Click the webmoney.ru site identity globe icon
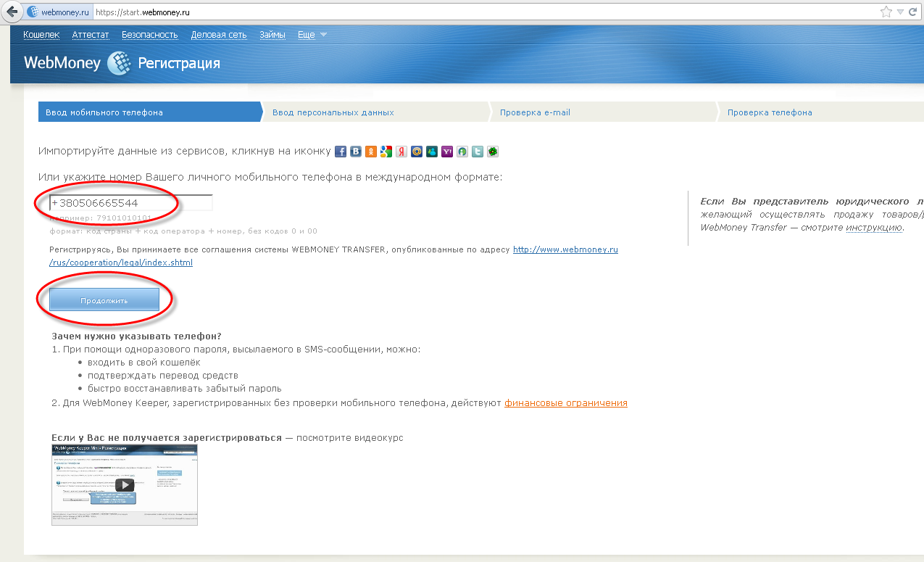Image resolution: width=924 pixels, height=562 pixels. tap(33, 12)
